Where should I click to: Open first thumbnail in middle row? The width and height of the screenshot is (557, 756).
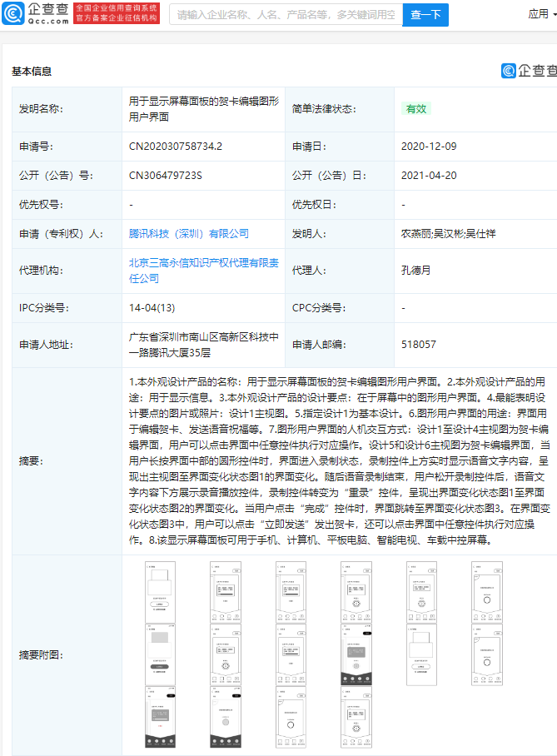tap(161, 654)
